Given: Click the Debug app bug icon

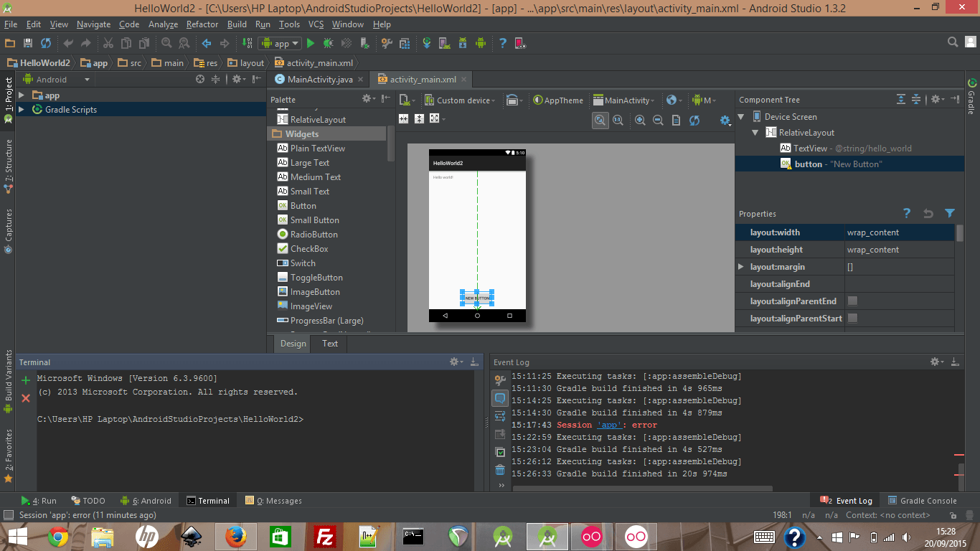Looking at the screenshot, I should pos(329,44).
